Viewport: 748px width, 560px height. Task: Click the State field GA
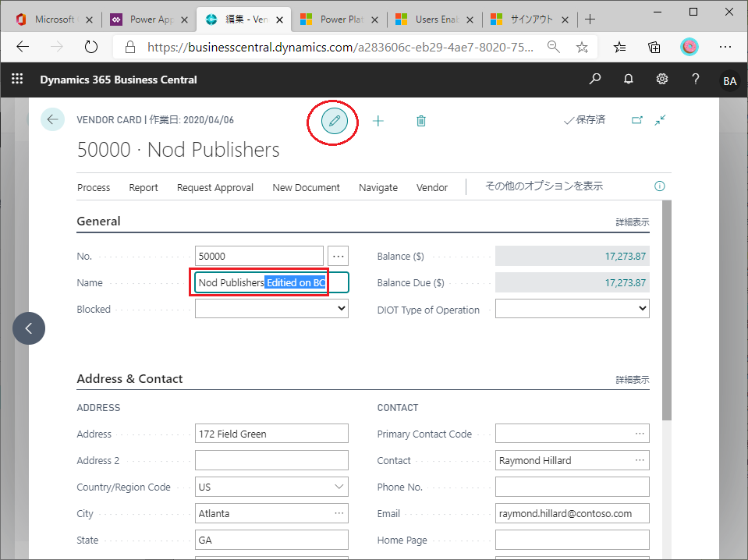271,540
